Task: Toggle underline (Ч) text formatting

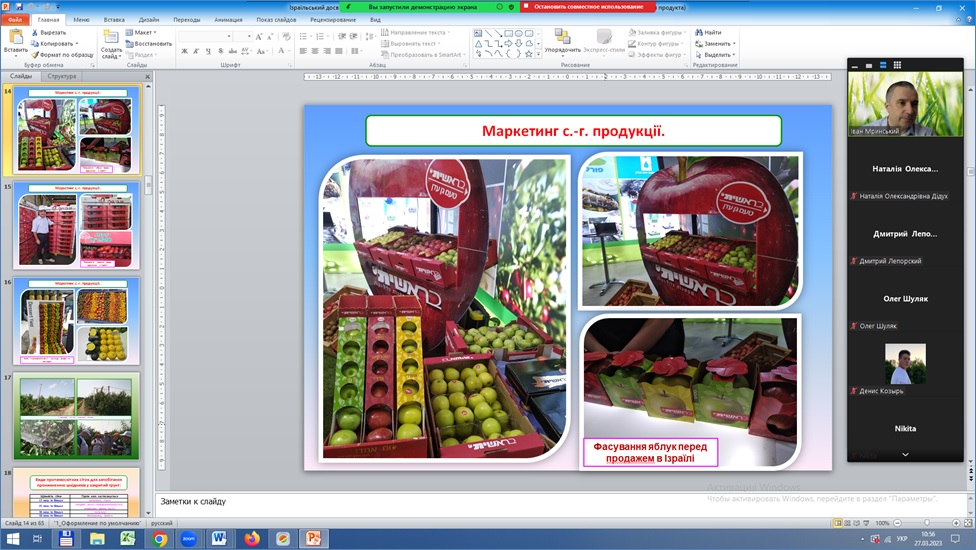Action: click(210, 51)
